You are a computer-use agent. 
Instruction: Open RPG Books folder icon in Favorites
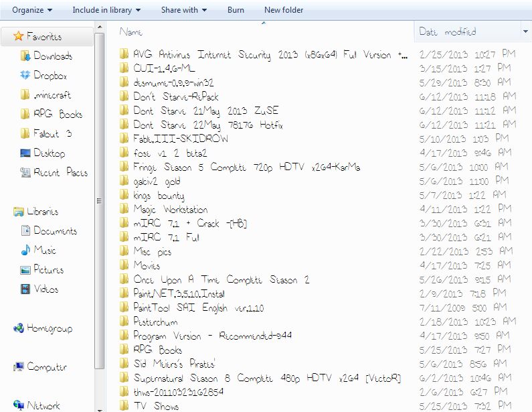pos(25,114)
